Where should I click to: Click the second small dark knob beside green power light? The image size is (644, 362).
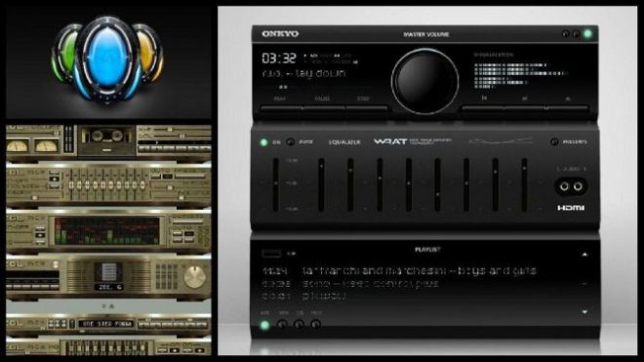pyautogui.click(x=577, y=34)
